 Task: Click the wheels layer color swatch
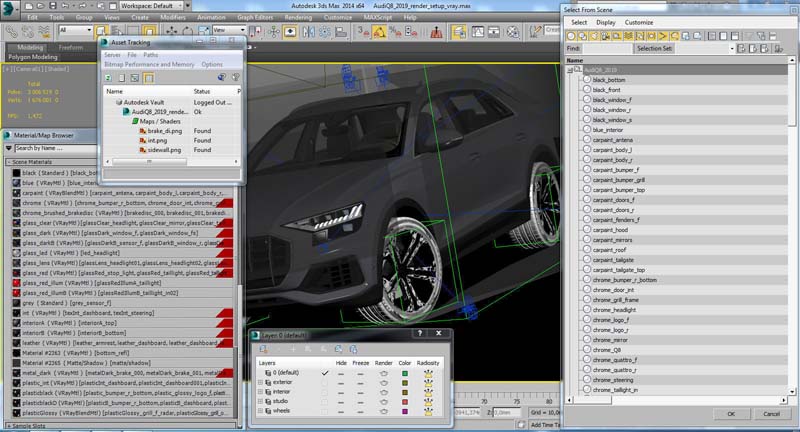click(405, 410)
